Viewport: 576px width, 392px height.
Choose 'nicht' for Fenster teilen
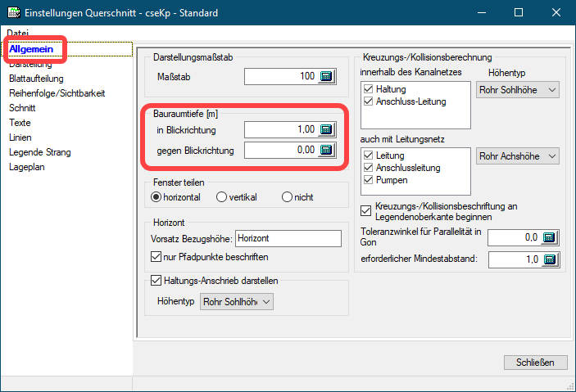point(287,197)
